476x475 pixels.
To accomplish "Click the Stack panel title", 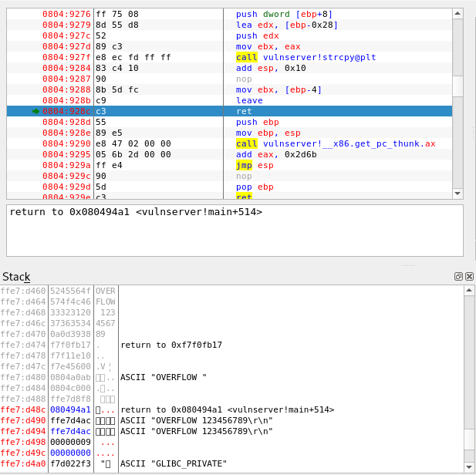I will (x=17, y=277).
